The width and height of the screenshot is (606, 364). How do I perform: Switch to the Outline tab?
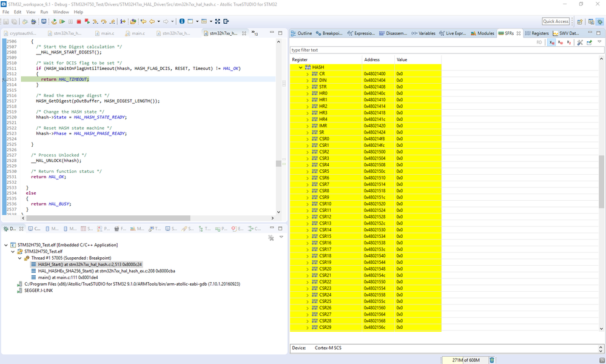pos(301,33)
